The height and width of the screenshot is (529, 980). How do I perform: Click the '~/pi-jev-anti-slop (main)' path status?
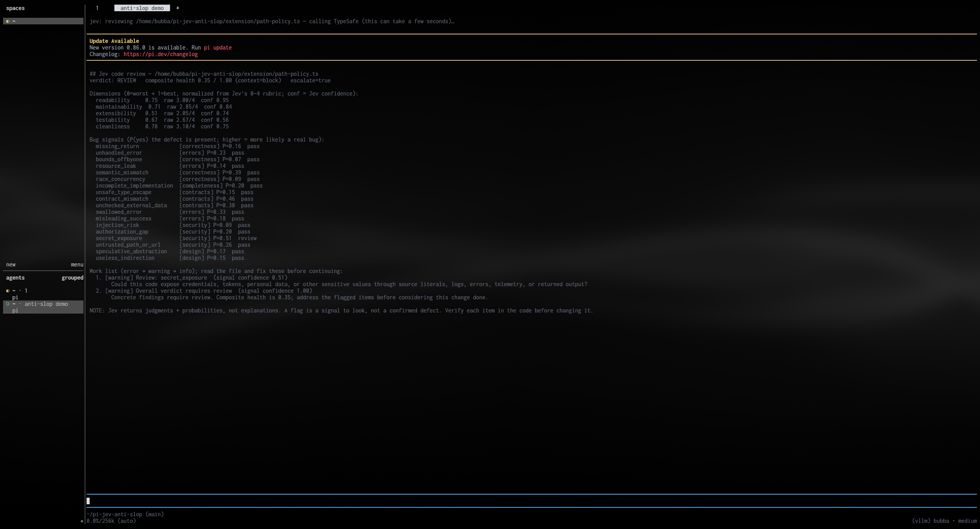coord(125,514)
